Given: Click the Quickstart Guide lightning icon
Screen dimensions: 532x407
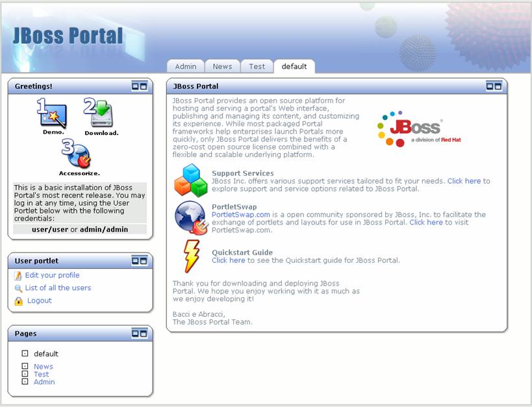Looking at the screenshot, I should pos(192,256).
